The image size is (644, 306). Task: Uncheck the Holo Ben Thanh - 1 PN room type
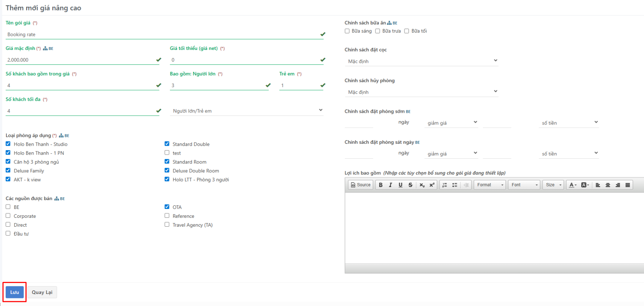pos(8,153)
